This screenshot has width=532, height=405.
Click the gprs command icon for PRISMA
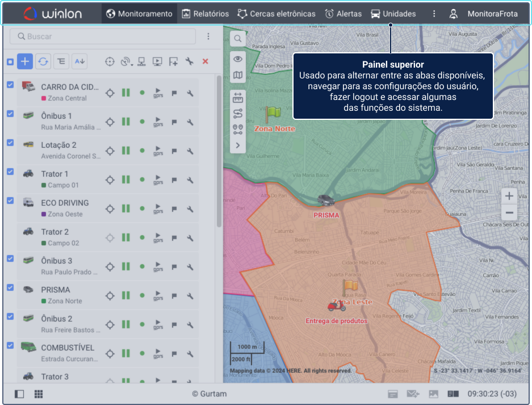click(x=158, y=295)
